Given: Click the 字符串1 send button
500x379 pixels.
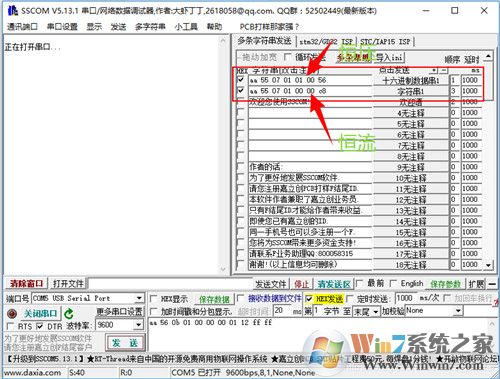Looking at the screenshot, I should tap(411, 91).
